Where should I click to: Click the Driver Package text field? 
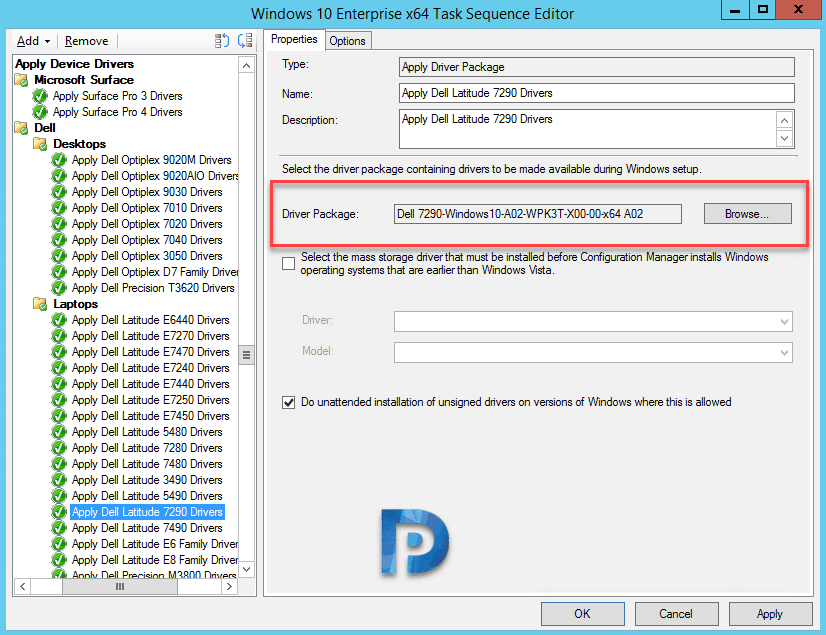point(537,214)
